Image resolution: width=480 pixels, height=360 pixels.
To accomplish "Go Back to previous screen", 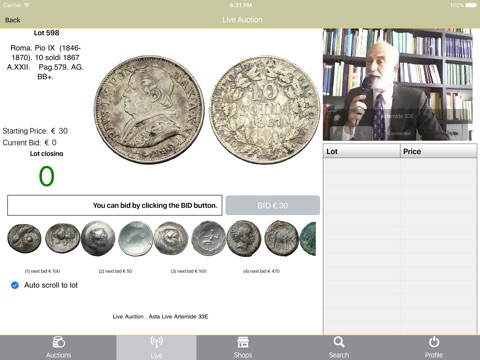I will tap(13, 20).
